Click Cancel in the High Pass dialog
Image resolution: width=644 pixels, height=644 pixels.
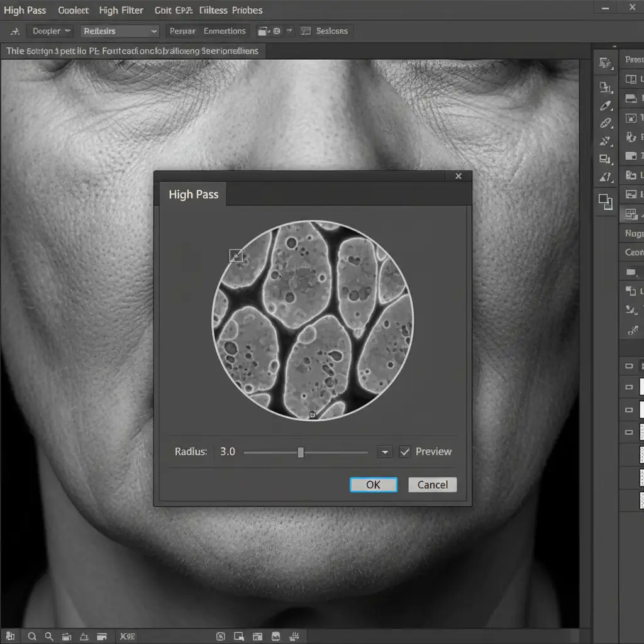click(432, 484)
